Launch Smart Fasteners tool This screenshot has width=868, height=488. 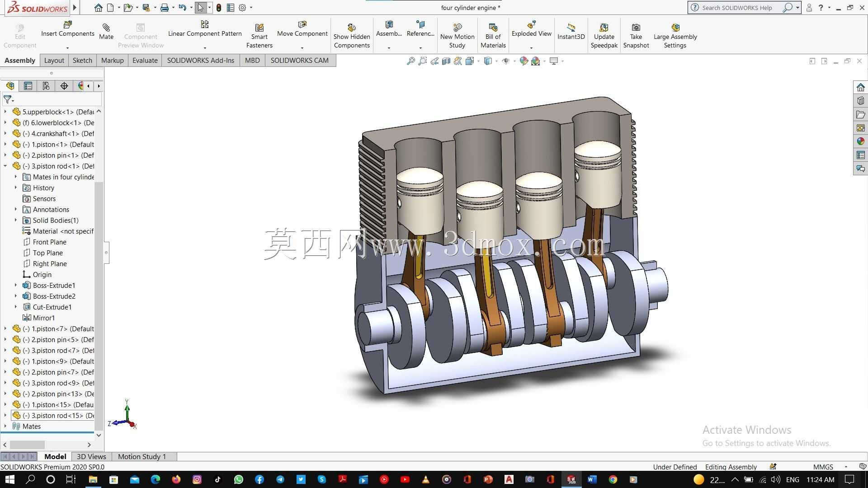coord(259,36)
